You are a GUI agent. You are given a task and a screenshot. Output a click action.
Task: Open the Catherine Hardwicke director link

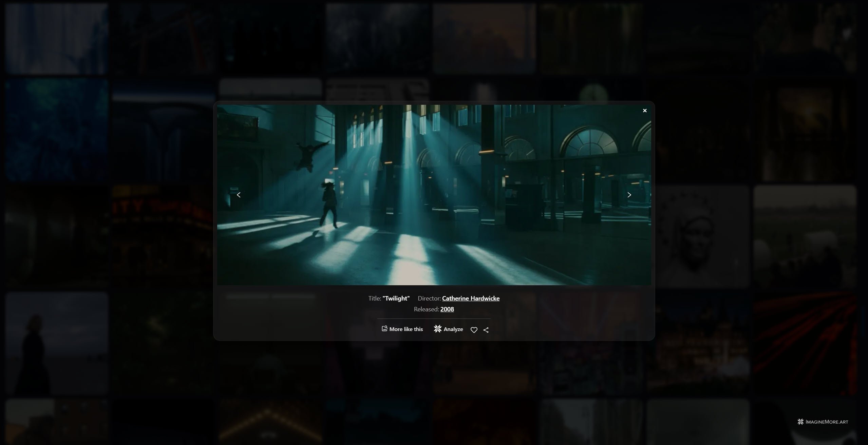pyautogui.click(x=471, y=298)
